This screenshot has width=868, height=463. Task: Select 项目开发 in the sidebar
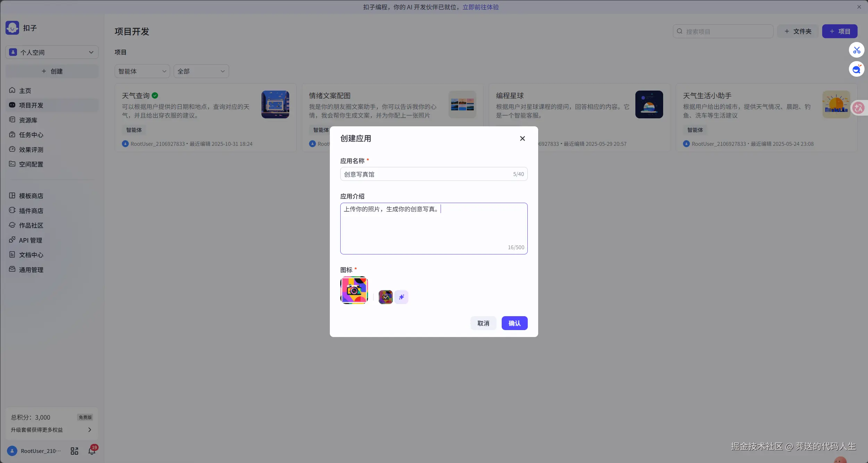tap(52, 105)
